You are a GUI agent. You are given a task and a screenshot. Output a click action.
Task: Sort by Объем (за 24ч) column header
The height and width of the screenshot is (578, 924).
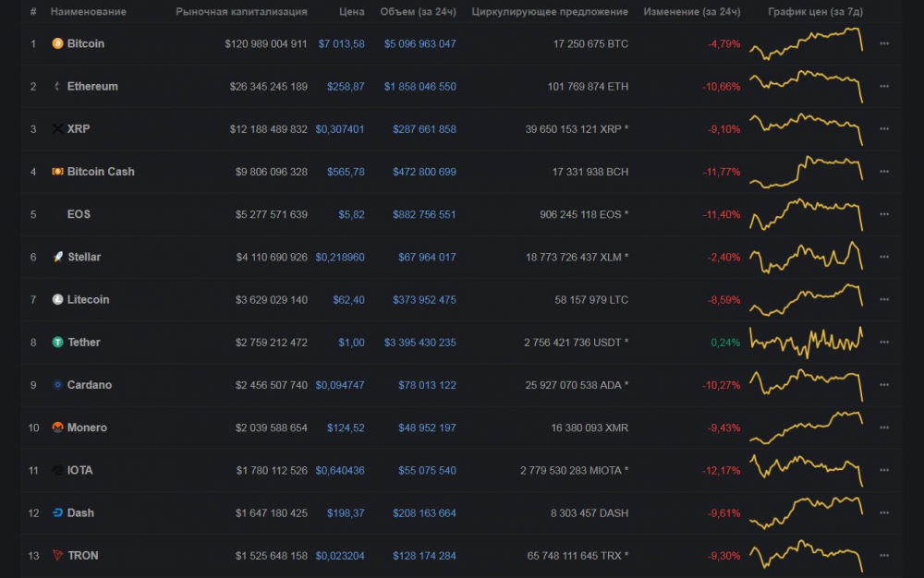(x=419, y=12)
